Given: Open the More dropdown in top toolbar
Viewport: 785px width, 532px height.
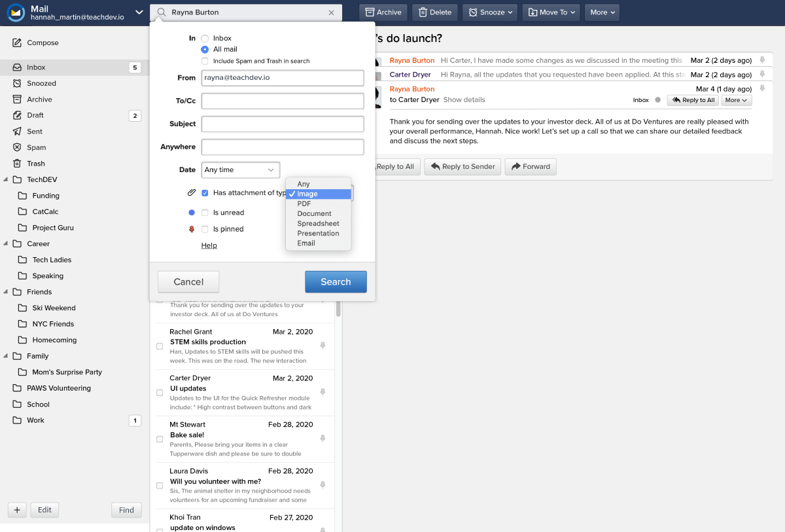Looking at the screenshot, I should pyautogui.click(x=602, y=12).
